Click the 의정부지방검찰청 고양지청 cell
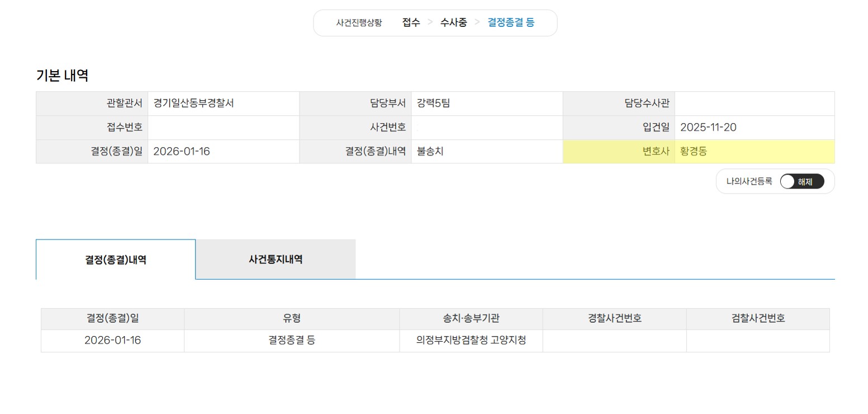 coord(471,341)
